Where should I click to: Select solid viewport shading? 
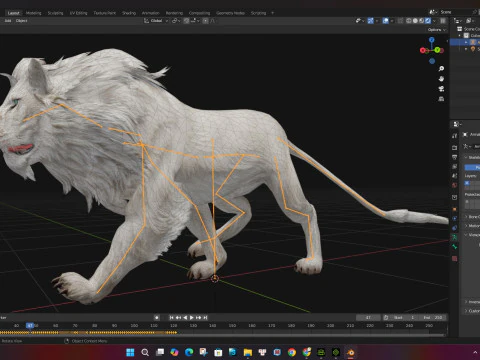tap(415, 21)
